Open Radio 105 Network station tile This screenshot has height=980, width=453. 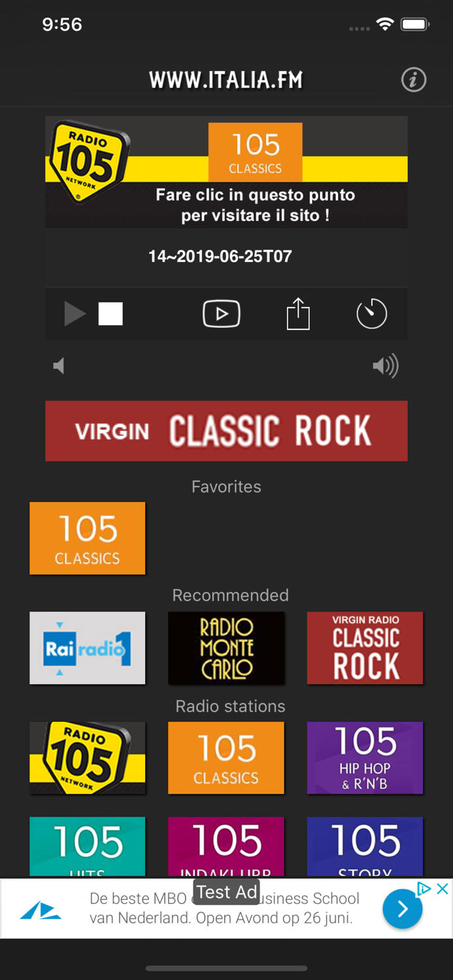[87, 758]
